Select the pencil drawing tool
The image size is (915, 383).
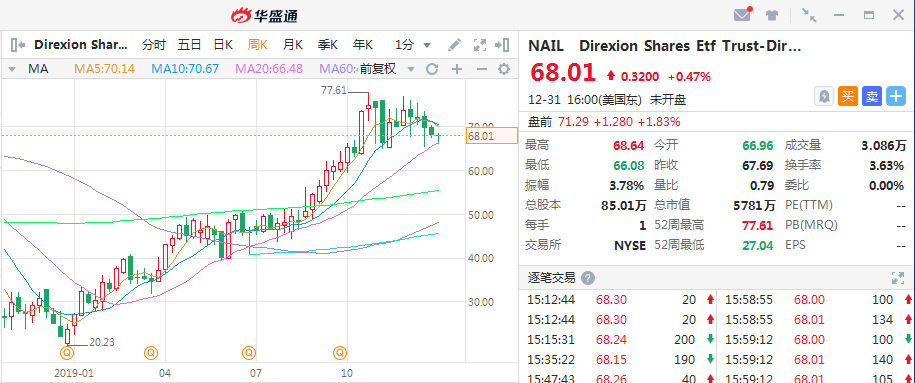pos(454,45)
